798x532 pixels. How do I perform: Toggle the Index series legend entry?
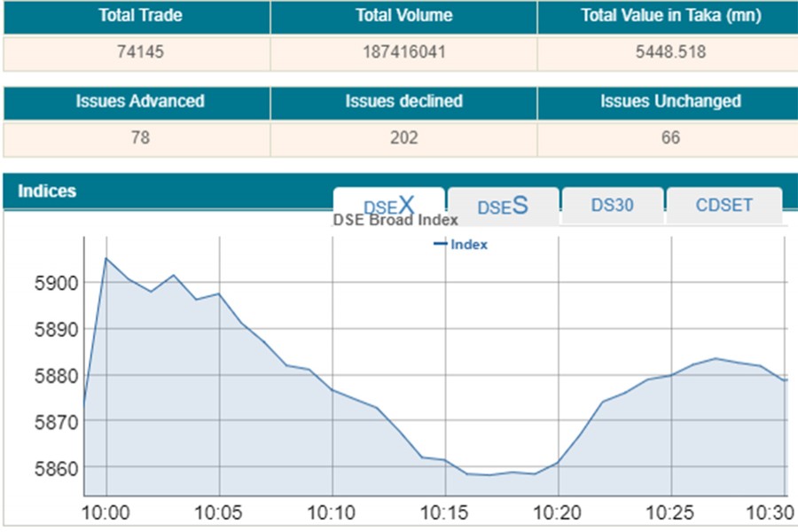tap(461, 245)
